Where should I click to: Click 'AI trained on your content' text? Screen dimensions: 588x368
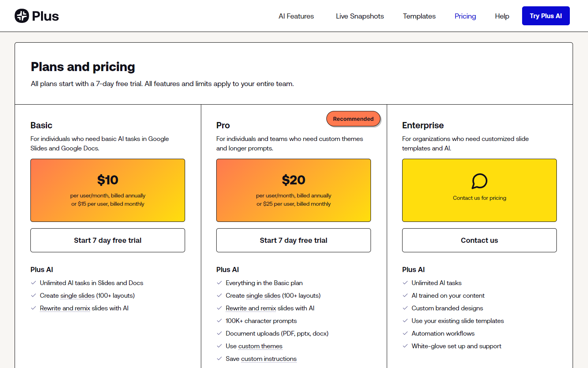(448, 295)
